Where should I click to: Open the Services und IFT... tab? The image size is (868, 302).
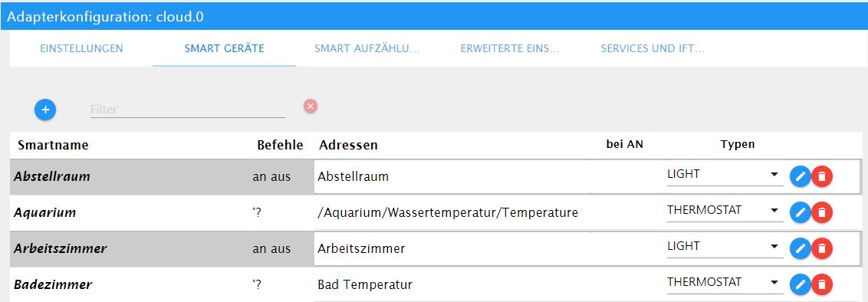pos(653,49)
